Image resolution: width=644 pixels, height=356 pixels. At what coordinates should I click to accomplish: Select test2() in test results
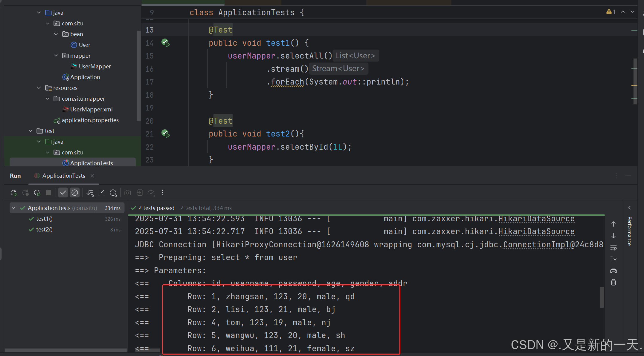[44, 229]
